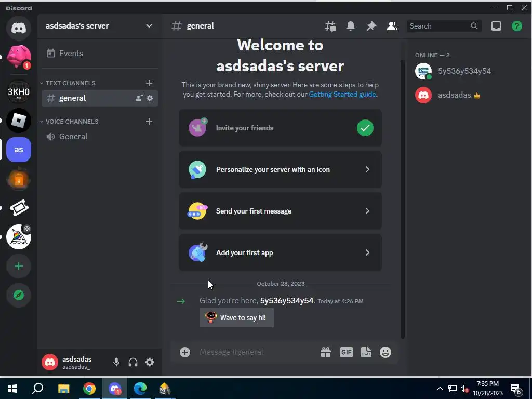532x399 pixels.
Task: Toggle headphones deafen
Action: click(133, 362)
